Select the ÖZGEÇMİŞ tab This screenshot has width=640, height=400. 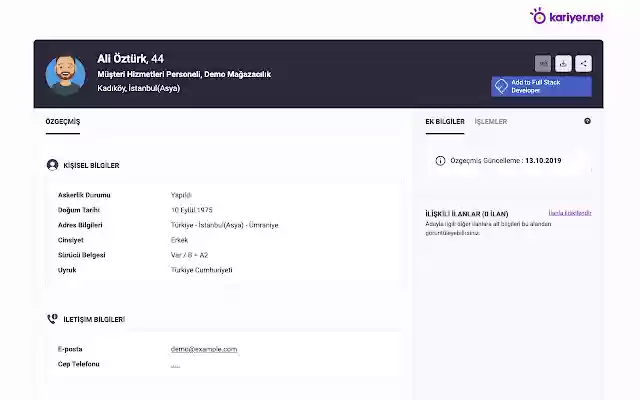point(63,122)
